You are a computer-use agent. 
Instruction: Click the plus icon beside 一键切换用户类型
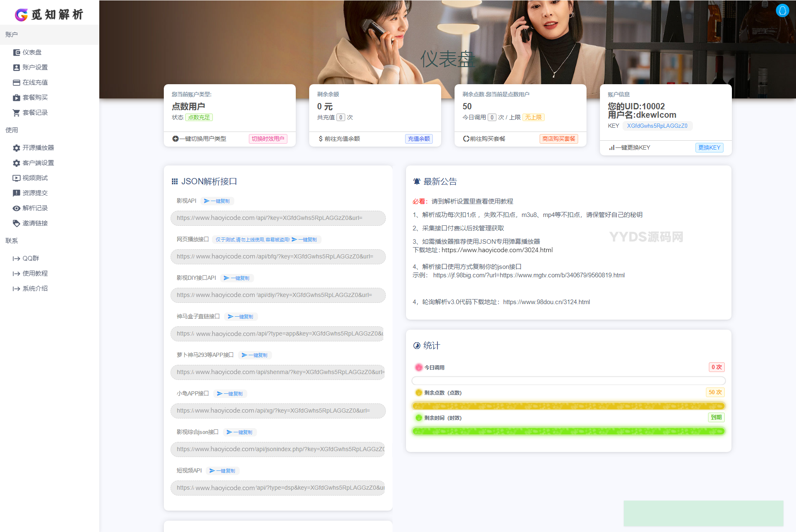click(x=176, y=139)
